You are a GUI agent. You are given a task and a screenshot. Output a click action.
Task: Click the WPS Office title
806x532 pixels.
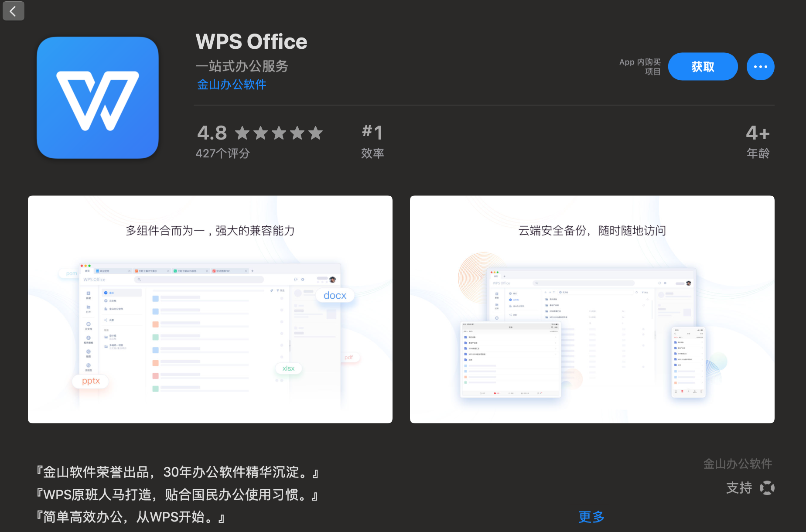pos(252,42)
